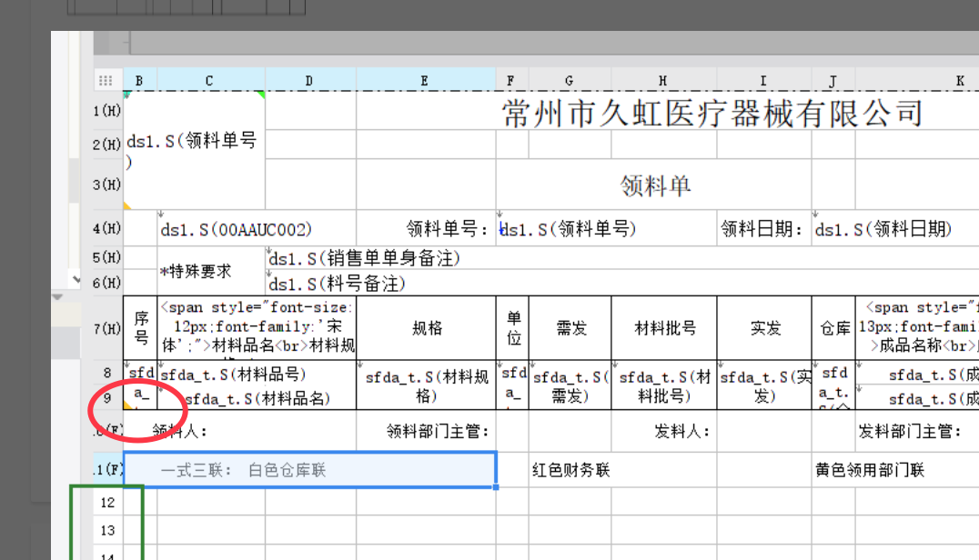
Task: Select cell sfda_t.S(材料批号)
Action: click(663, 385)
